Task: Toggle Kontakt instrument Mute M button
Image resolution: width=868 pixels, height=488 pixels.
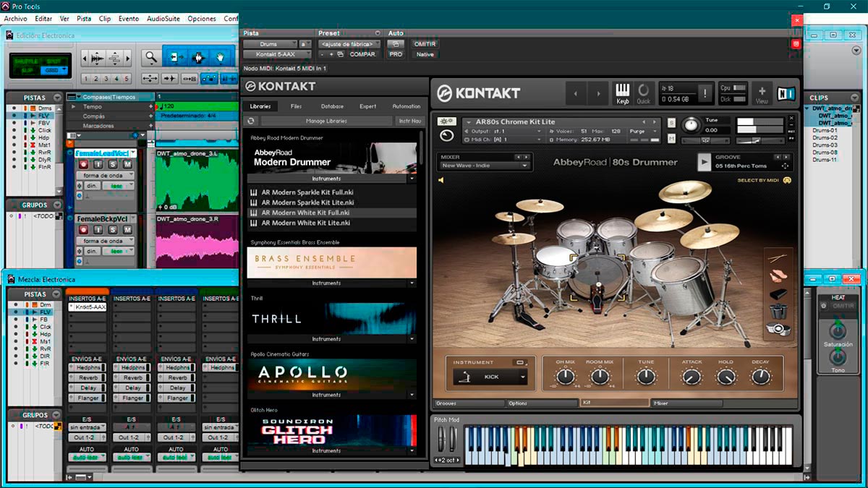Action: 672,138
